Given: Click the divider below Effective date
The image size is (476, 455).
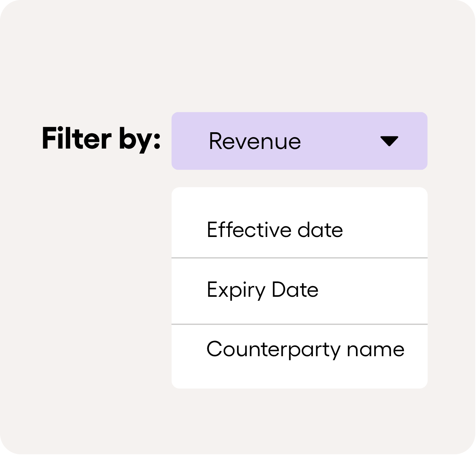Looking at the screenshot, I should pos(299,257).
